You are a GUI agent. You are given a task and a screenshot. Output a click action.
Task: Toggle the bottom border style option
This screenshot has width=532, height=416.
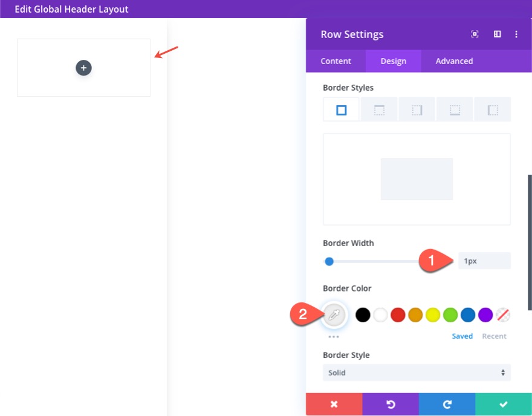pos(454,109)
